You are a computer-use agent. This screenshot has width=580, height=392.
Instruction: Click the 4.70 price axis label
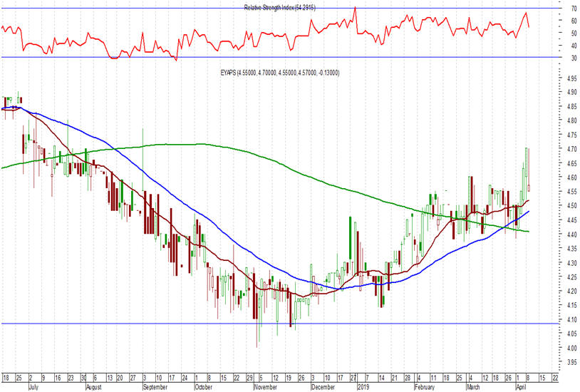click(571, 149)
